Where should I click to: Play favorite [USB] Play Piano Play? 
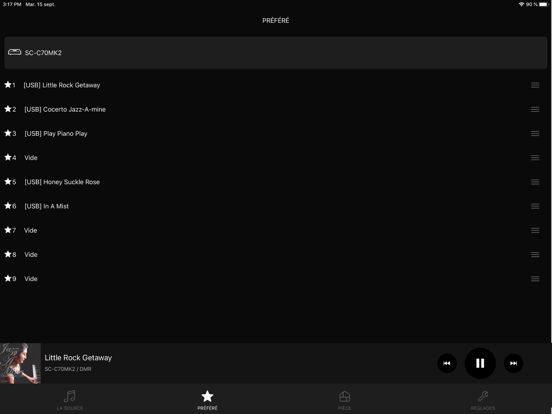[x=56, y=133]
